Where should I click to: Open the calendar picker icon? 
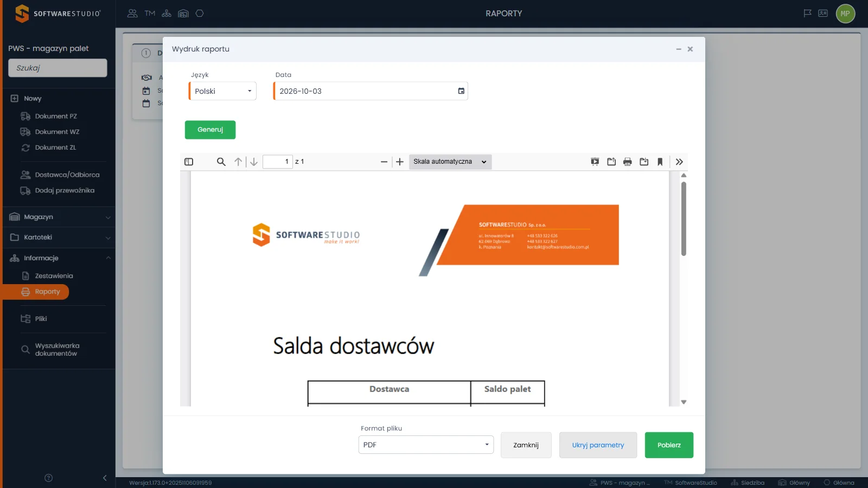coord(461,91)
